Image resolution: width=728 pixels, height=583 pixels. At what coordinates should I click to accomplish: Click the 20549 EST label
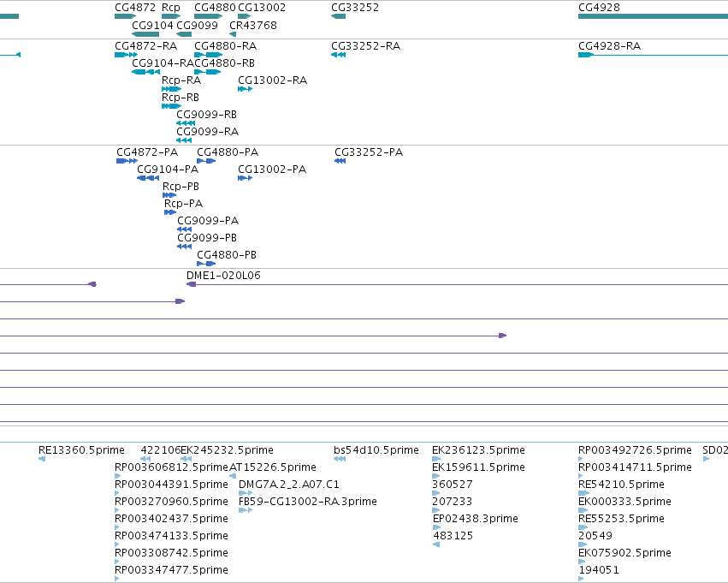(595, 536)
